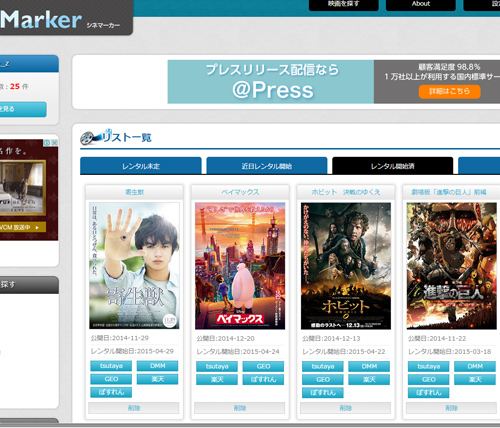Click GEO button under ベイマックス
500x428 pixels.
[x=263, y=366]
